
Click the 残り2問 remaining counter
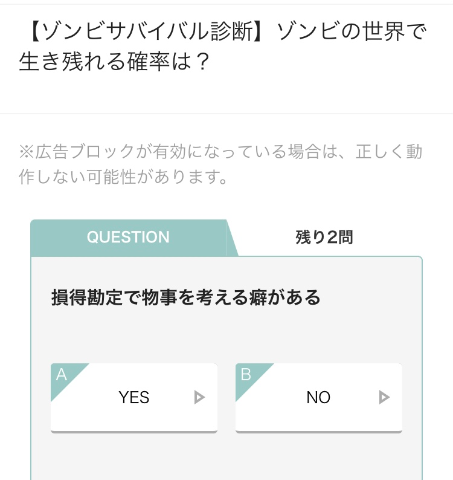coord(324,237)
